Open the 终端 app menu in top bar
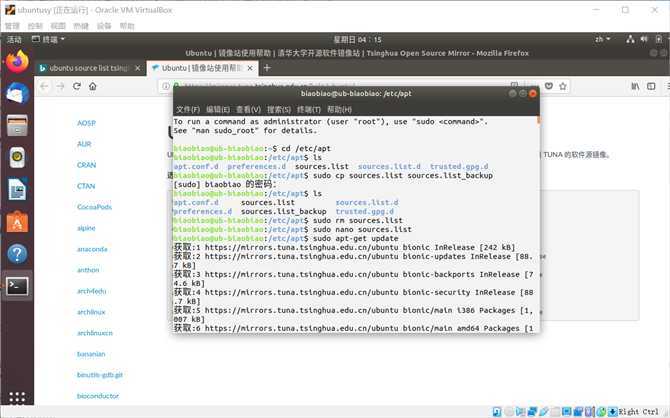 coord(48,39)
